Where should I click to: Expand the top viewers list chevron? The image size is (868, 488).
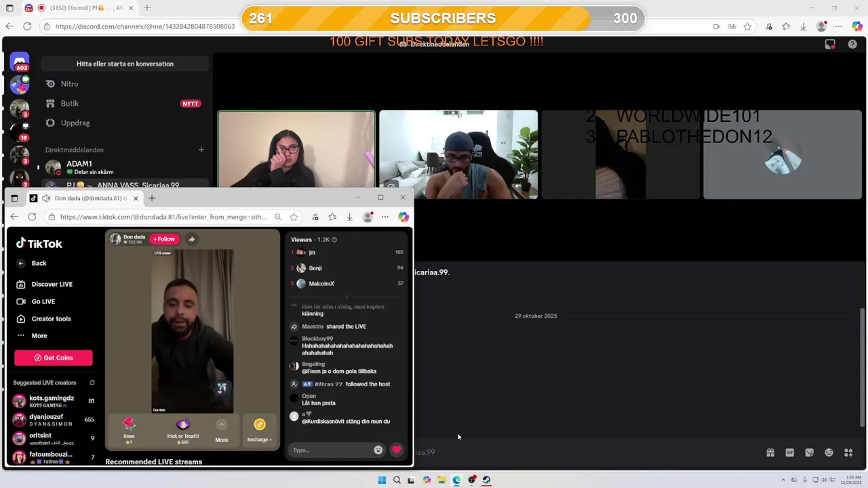pos(347,297)
